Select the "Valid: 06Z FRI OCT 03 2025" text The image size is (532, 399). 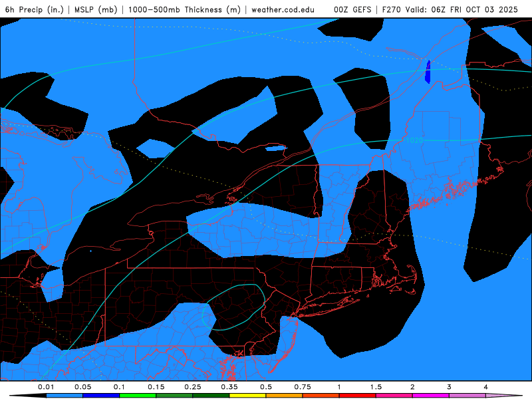point(462,9)
